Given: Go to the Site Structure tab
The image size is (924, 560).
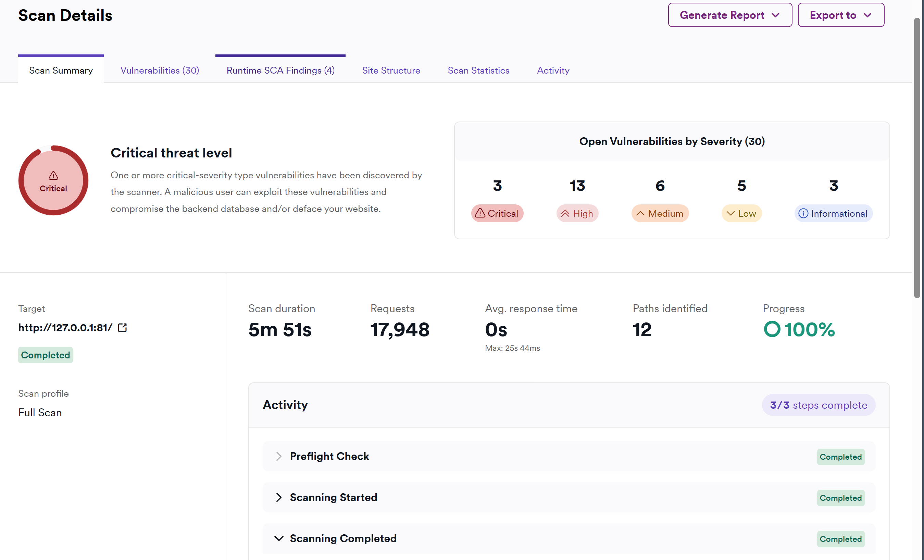Looking at the screenshot, I should click(391, 71).
